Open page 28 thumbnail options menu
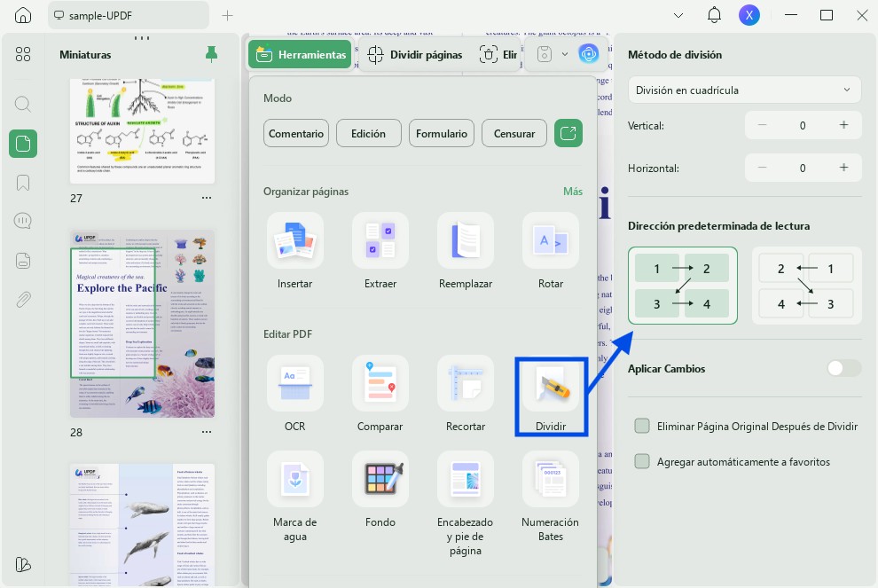Screen dimensions: 878x588 (207, 432)
